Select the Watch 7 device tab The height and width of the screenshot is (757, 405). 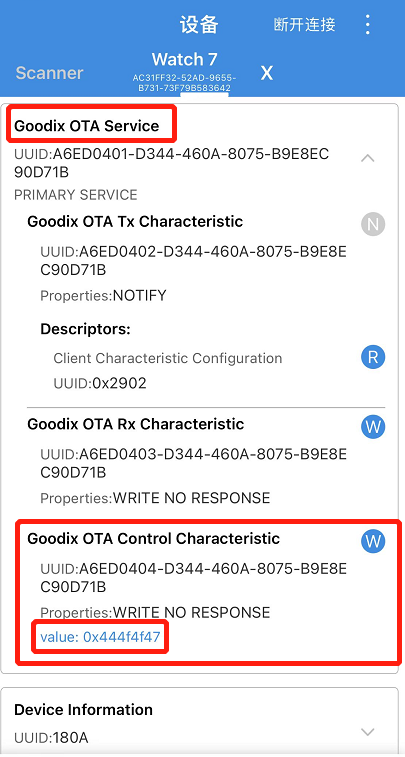tap(184, 71)
